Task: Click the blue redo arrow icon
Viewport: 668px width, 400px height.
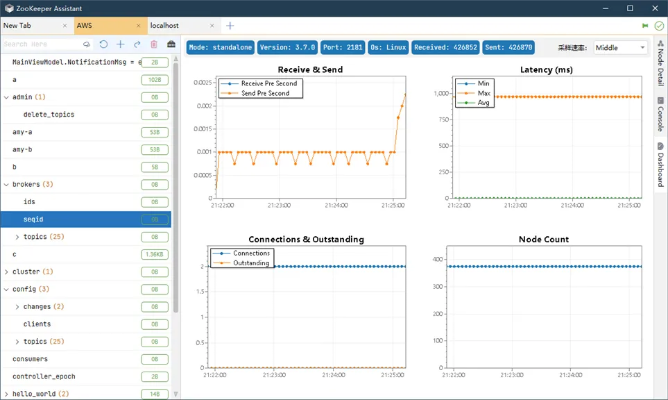Action: pos(137,44)
